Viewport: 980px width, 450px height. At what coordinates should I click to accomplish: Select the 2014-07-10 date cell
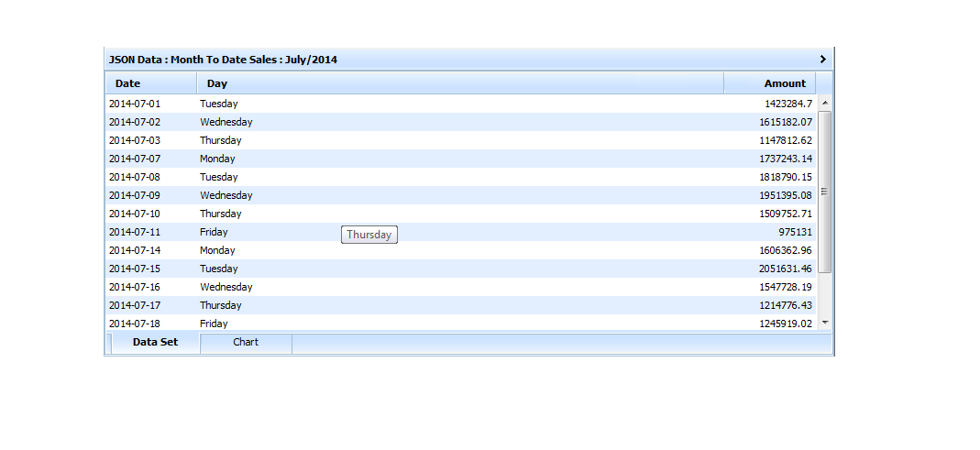pyautogui.click(x=135, y=214)
